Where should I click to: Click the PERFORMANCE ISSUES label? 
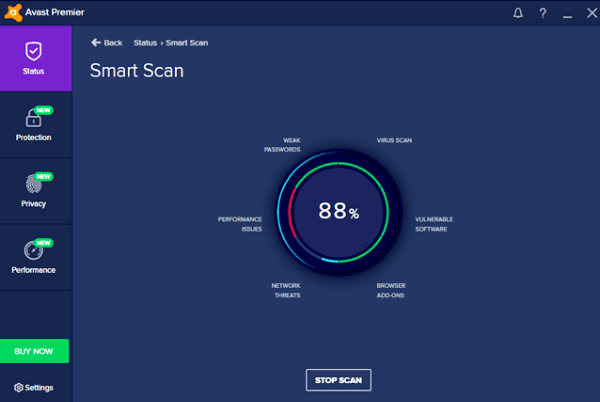coord(240,224)
